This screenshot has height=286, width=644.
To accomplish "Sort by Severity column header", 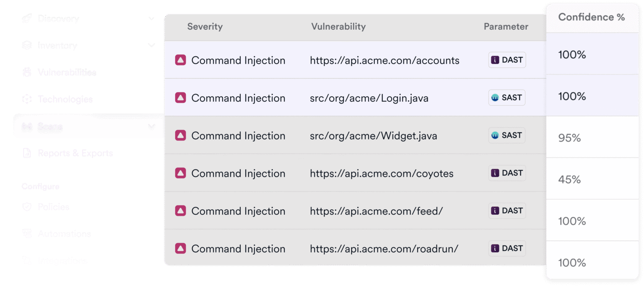I will click(x=205, y=26).
